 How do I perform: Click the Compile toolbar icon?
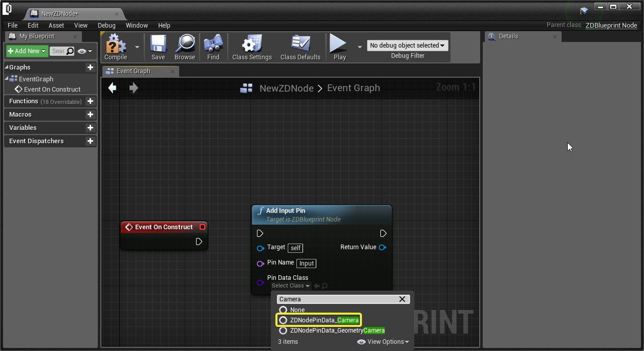(116, 44)
